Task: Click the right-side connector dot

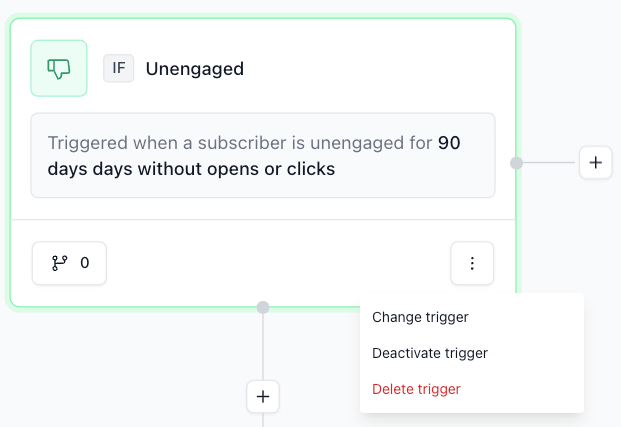Action: coord(516,162)
